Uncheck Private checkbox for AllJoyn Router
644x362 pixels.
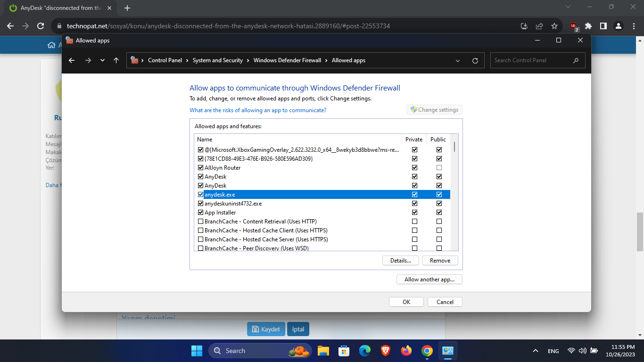[x=414, y=168]
